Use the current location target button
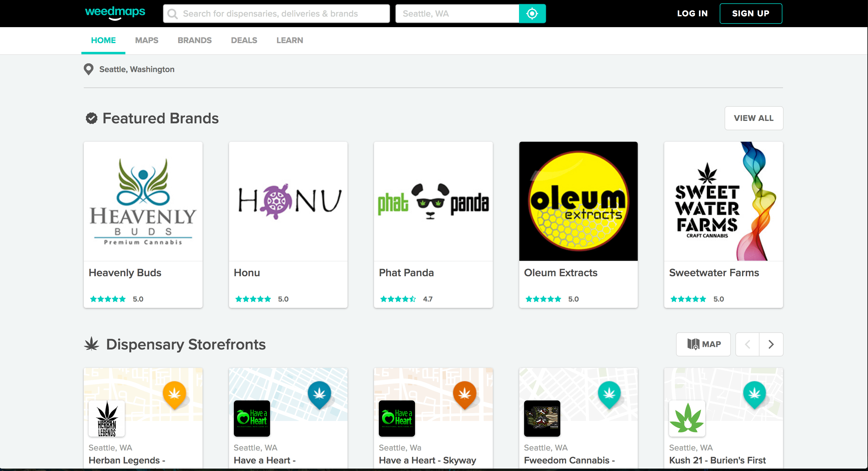 pyautogui.click(x=532, y=14)
